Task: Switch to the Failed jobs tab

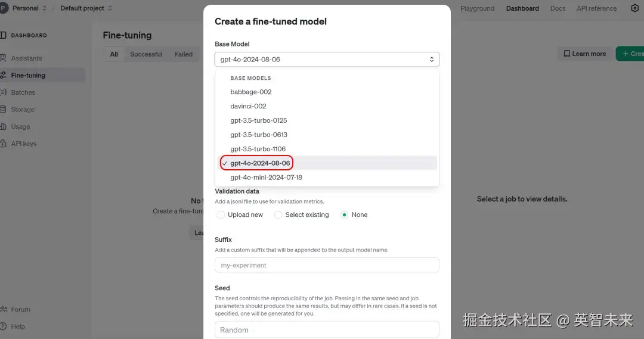Action: [x=184, y=54]
